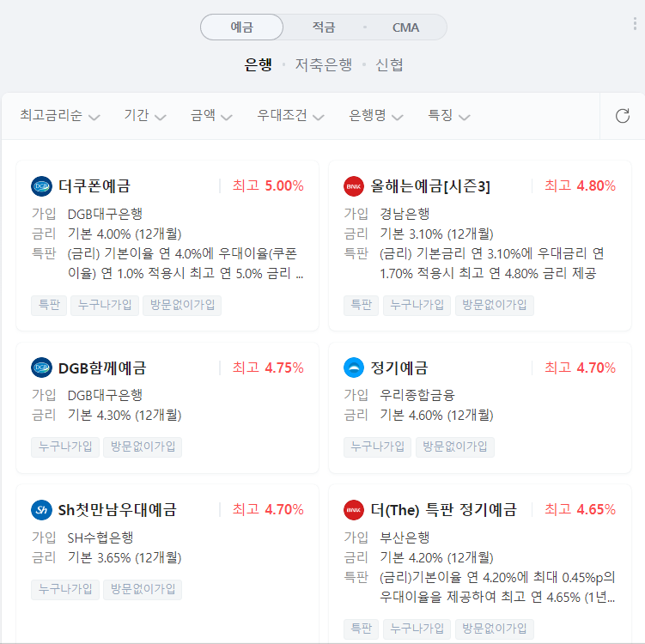Image resolution: width=645 pixels, height=644 pixels.
Task: Click 더쿠폰예금 특판 description text
Action: (x=186, y=264)
